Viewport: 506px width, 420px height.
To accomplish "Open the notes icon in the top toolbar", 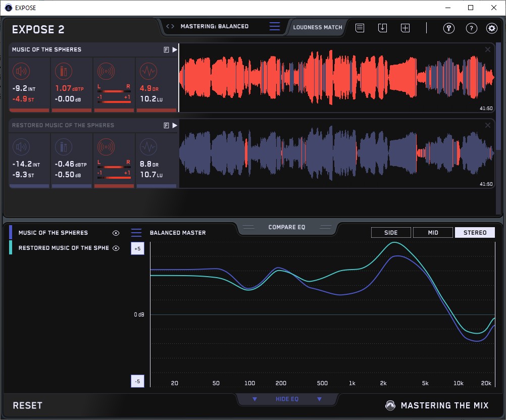I will coord(360,28).
